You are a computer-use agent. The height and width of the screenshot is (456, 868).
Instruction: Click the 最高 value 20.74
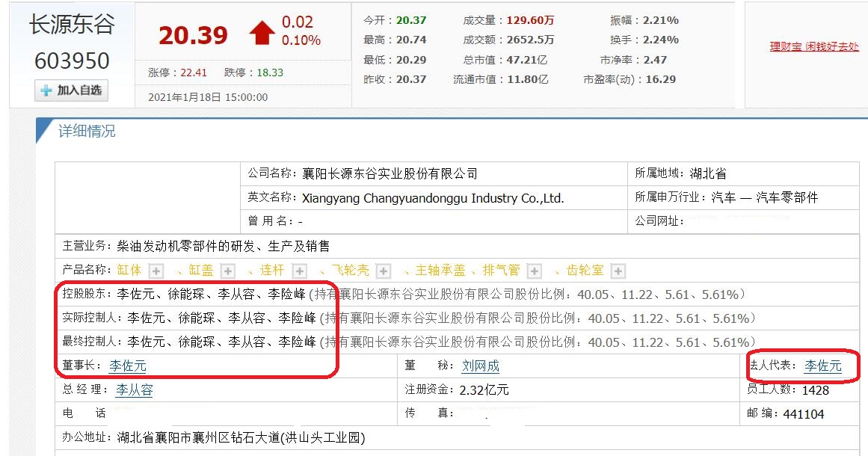point(411,40)
